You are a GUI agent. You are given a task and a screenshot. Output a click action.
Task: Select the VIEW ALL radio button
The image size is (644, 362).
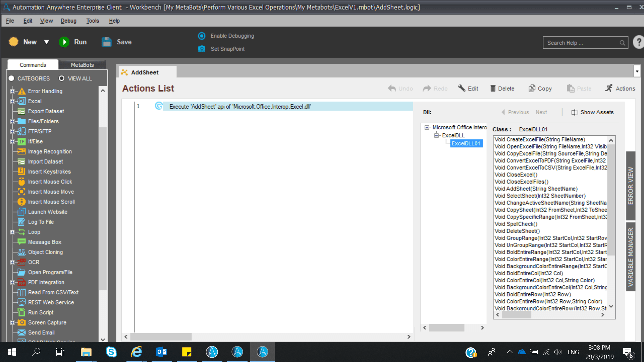[x=61, y=78]
